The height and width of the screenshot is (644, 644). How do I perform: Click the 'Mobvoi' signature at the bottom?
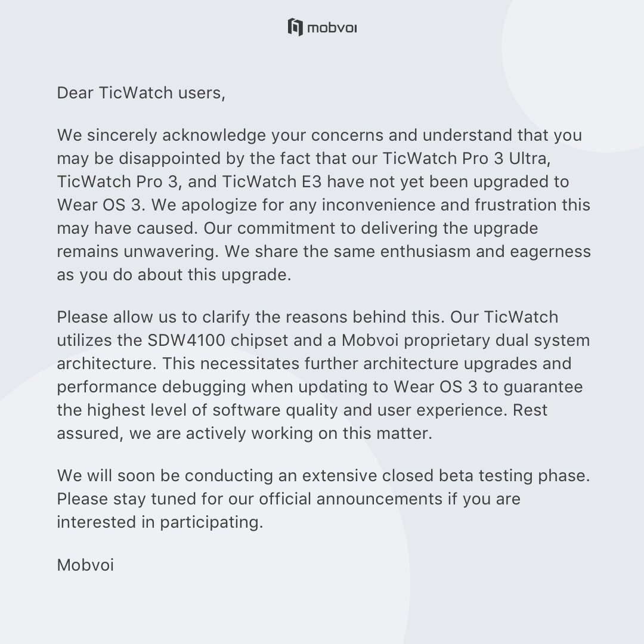[x=85, y=563]
